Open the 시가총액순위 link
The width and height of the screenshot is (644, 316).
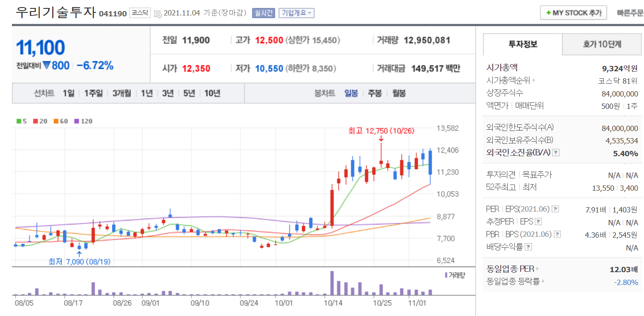[x=510, y=81]
